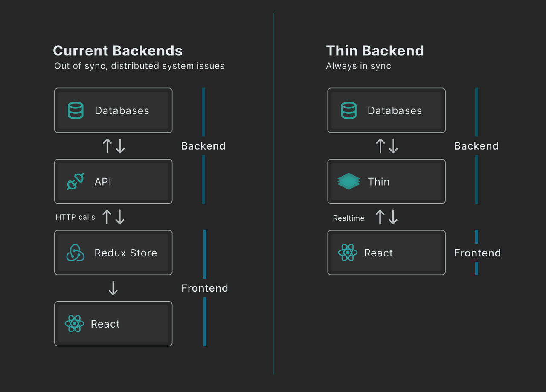Click down arrow between Redux Store and React
Screen dimensions: 546x392
click(113, 288)
